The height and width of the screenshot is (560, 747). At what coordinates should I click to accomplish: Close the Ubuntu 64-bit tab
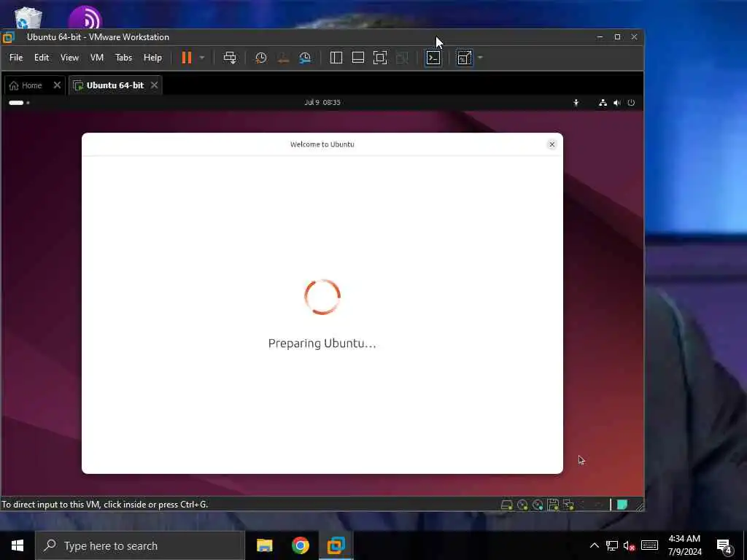coord(154,85)
